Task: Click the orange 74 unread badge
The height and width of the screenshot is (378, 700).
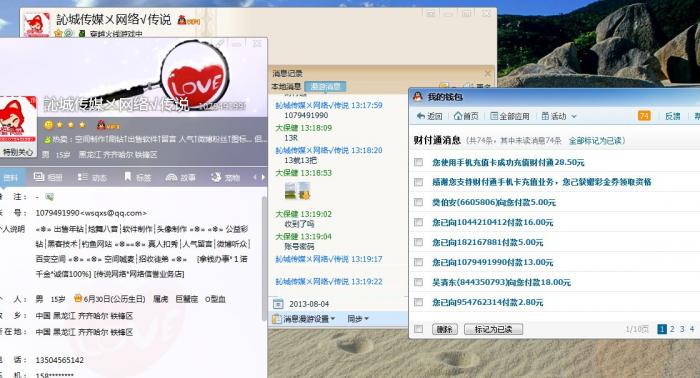Action: 644,116
